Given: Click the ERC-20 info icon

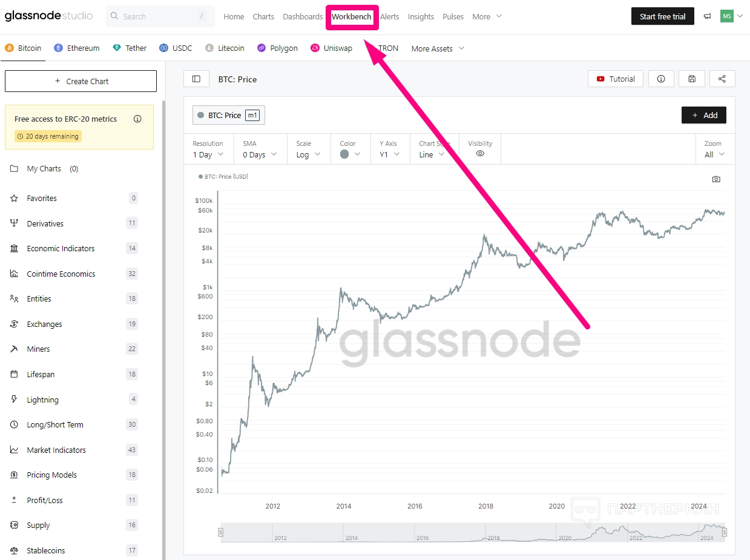Looking at the screenshot, I should (137, 119).
